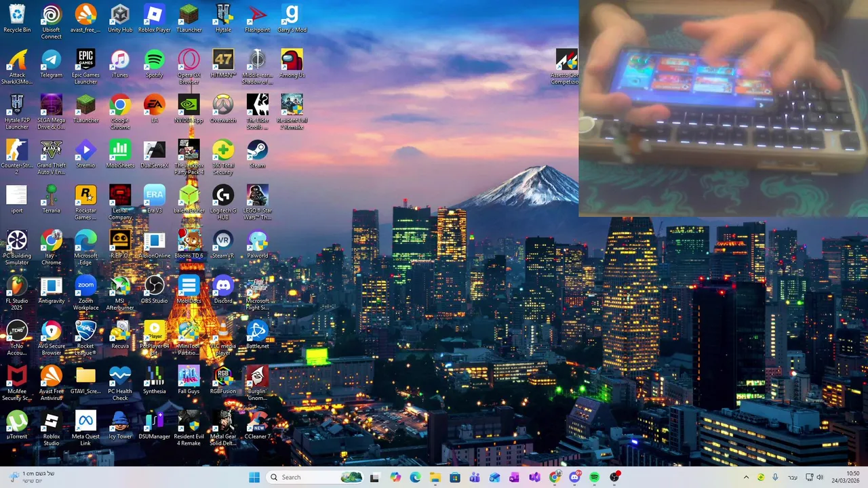Select the Roblox Player shortcut
Image resolution: width=868 pixels, height=488 pixels.
click(x=155, y=18)
